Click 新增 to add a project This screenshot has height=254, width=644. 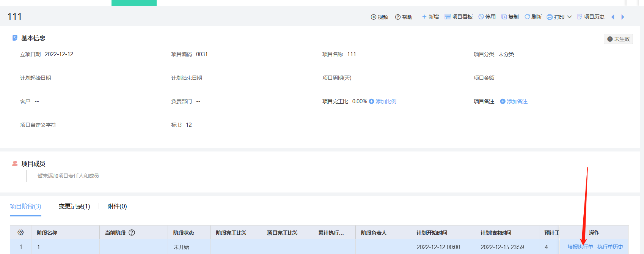(430, 17)
